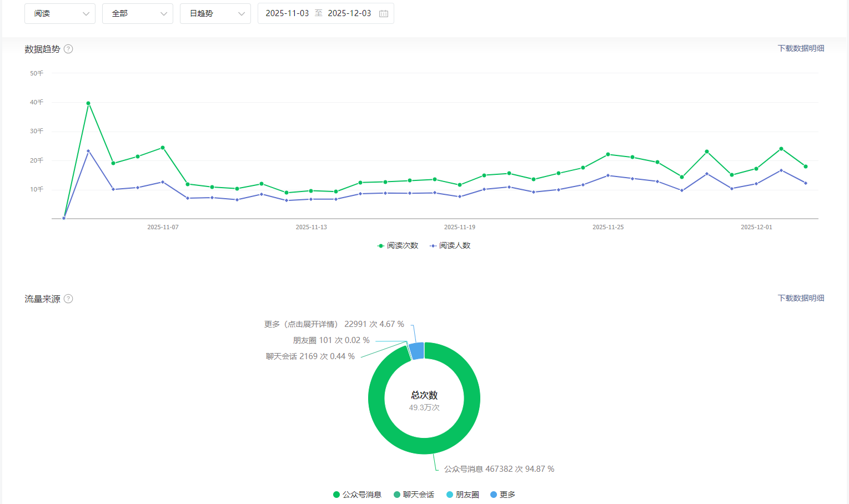Toggle 公众号消息 in donut chart legend

[357, 495]
